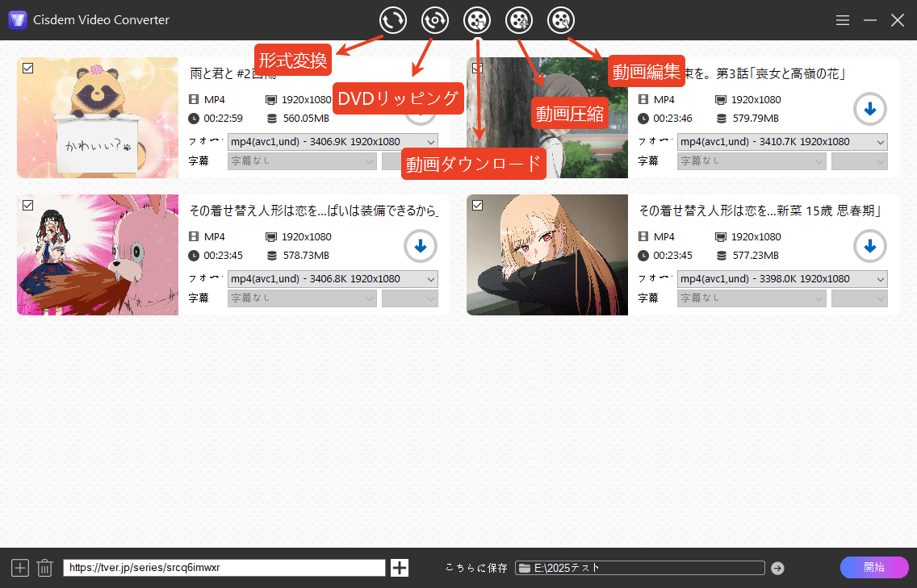The image size is (917, 588).
Task: Switch to the DVD ripping tab icon
Action: point(435,20)
